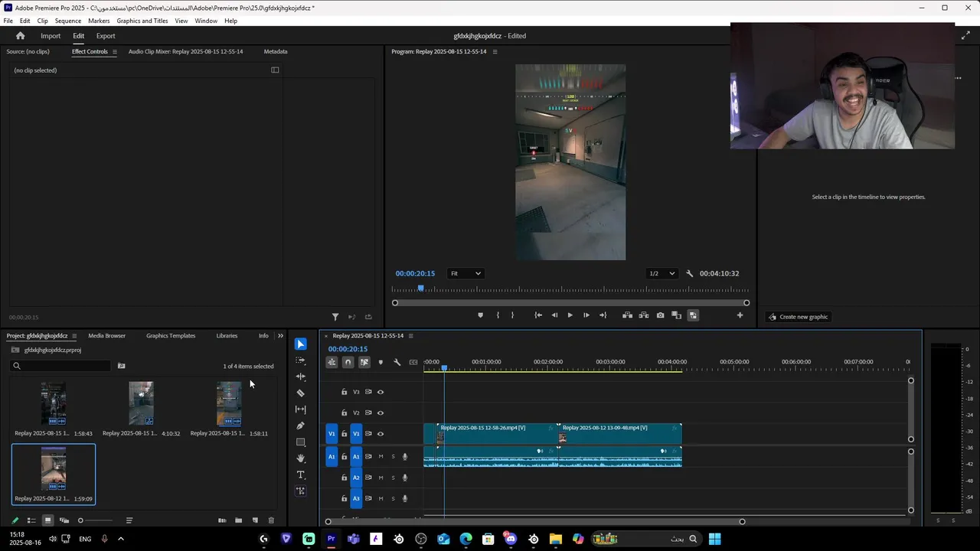The image size is (980, 551).
Task: Open the Metadata tab
Action: pos(276,51)
